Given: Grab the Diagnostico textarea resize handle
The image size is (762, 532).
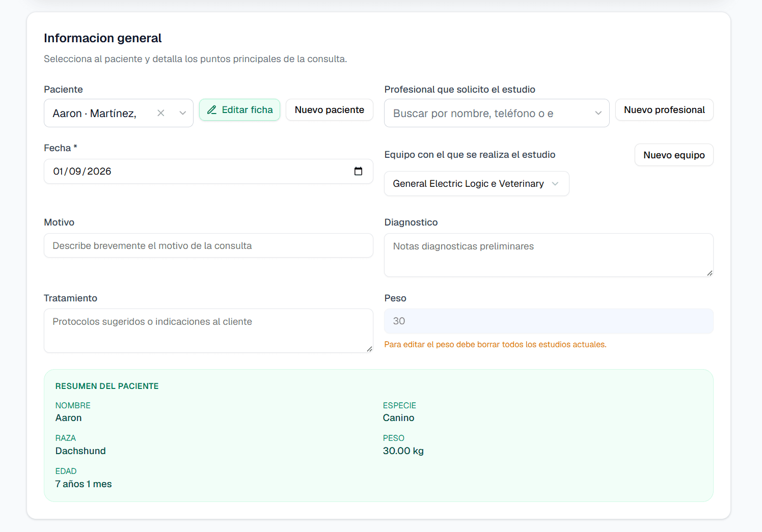Looking at the screenshot, I should [710, 273].
